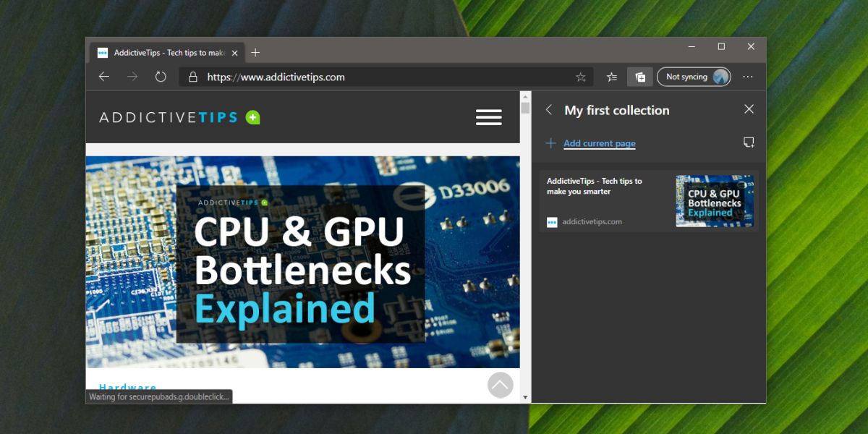This screenshot has width=868, height=434.
Task: Click the green plus logo icon
Action: (x=252, y=117)
